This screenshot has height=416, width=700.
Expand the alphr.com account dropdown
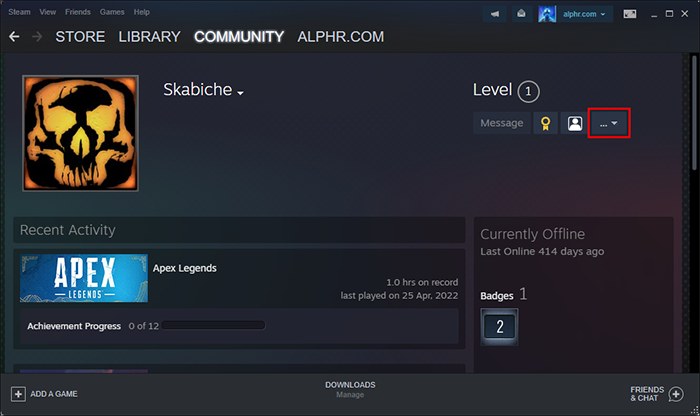click(x=584, y=14)
